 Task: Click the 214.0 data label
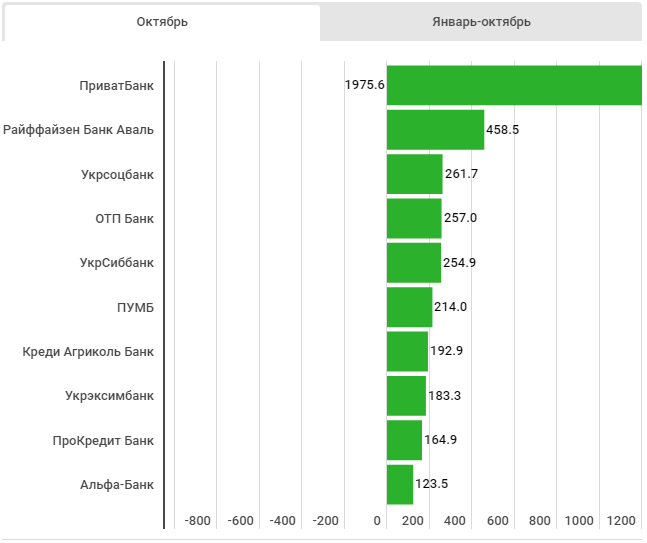pyautogui.click(x=450, y=307)
